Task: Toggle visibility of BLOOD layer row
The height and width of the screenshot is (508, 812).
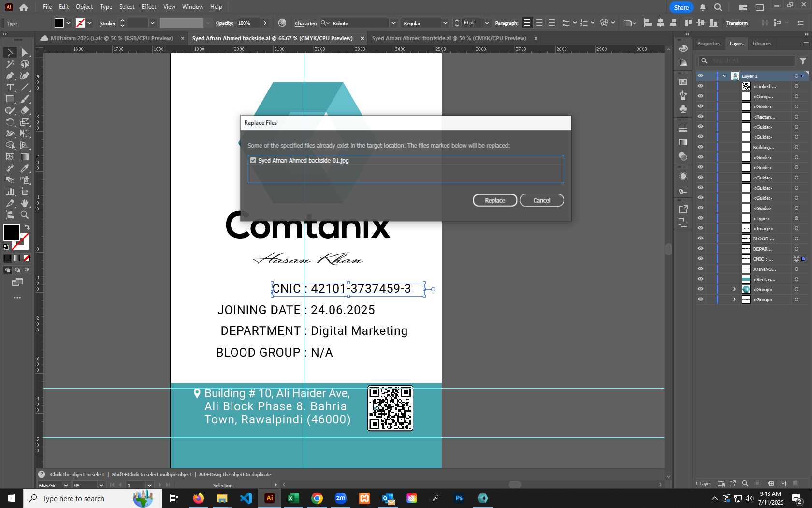Action: 700,239
